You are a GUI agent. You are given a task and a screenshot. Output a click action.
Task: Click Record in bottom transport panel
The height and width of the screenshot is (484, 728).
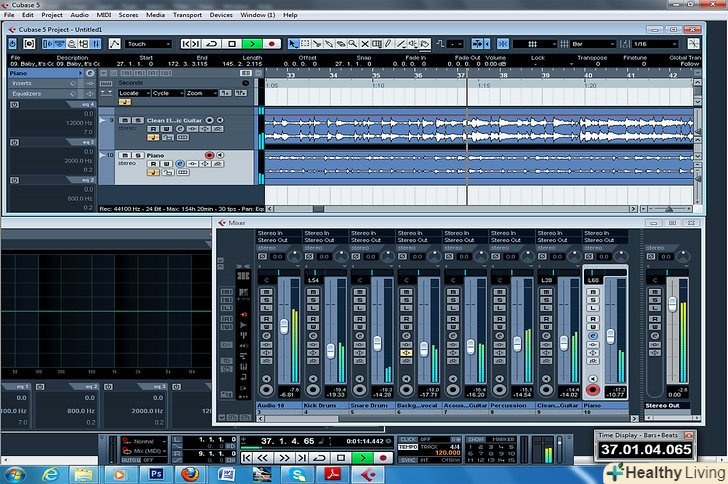click(381, 457)
